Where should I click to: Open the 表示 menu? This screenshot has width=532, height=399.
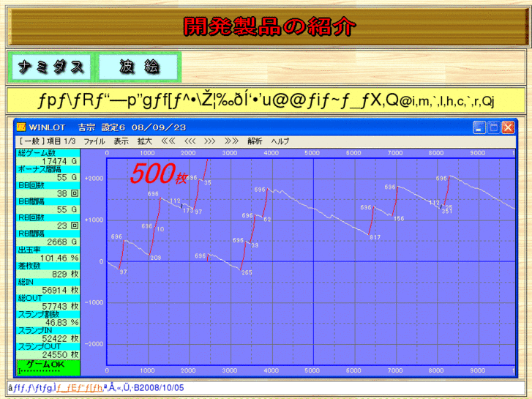click(121, 141)
